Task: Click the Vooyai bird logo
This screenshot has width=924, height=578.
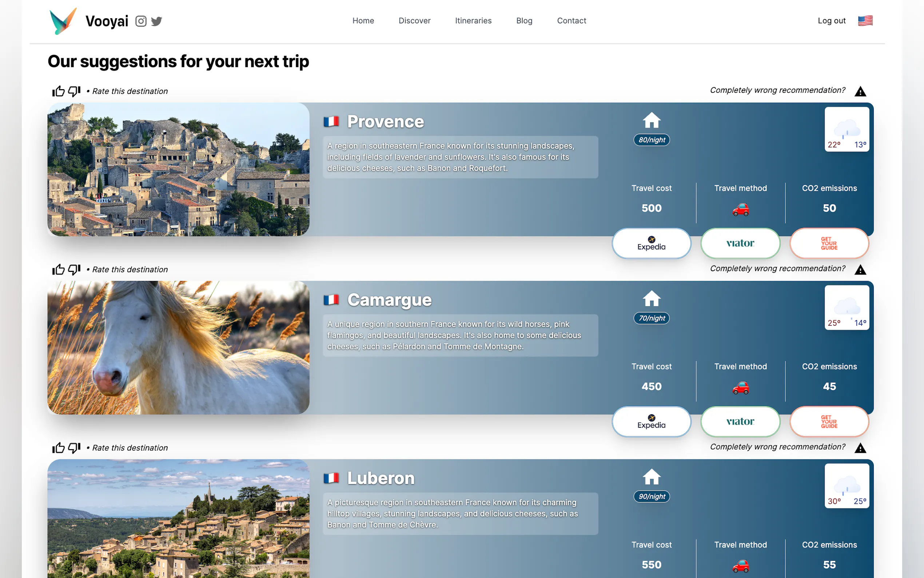Action: point(63,21)
